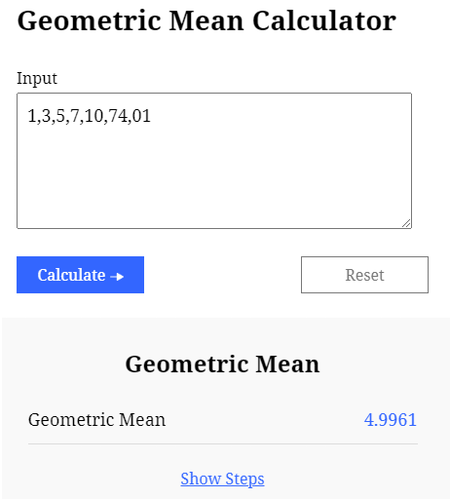Click the Input field label
Image resolution: width=450 pixels, height=499 pixels.
coord(37,79)
